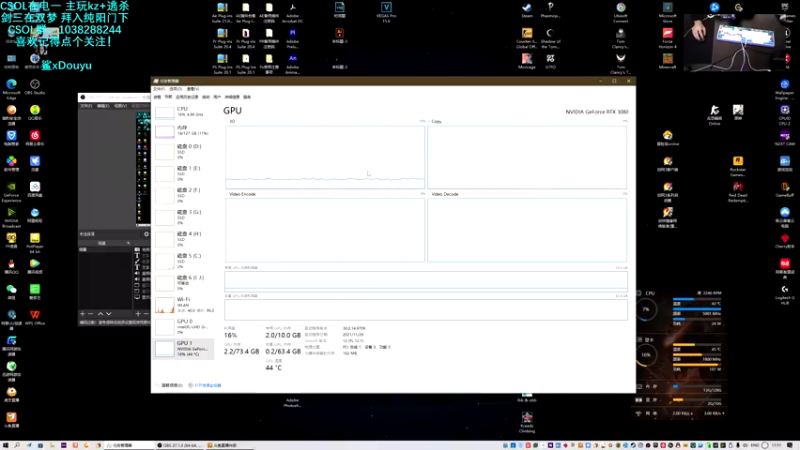
Task: Select GPU 1 NVIDIA GeForce entry
Action: [x=184, y=349]
